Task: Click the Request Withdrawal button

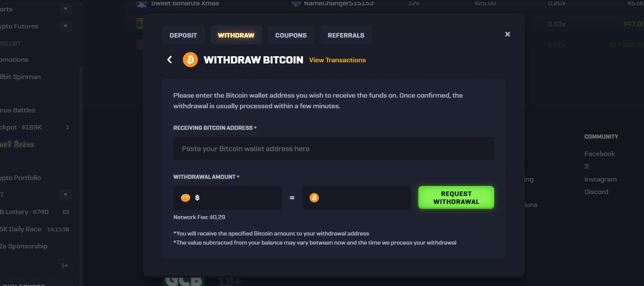Action: (456, 198)
